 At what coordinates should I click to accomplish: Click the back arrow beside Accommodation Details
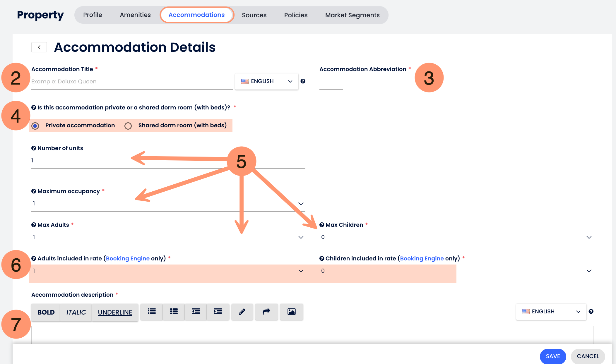coord(39,47)
